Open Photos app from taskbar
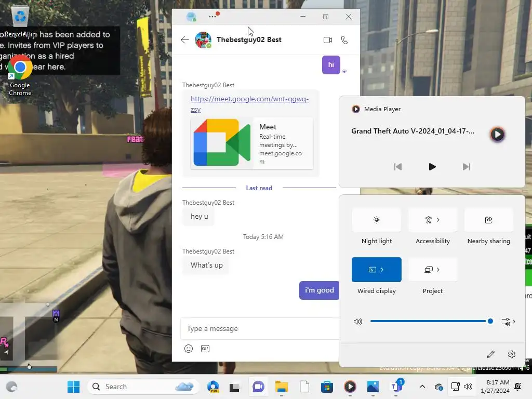 [373, 387]
